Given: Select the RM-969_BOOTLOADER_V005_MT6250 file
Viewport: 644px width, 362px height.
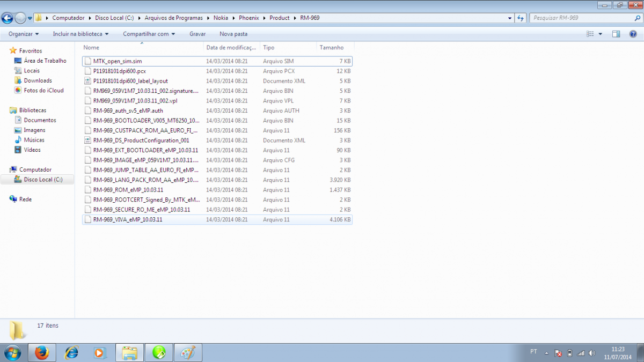Looking at the screenshot, I should tap(217, 121).
